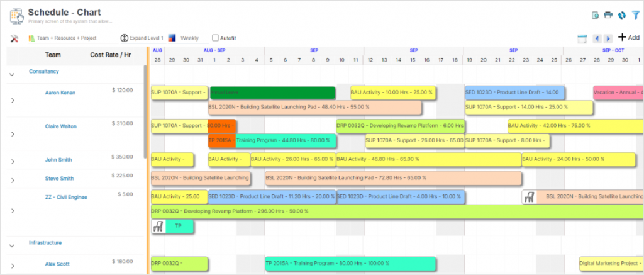Collapse the Infrastructure team group
The height and width of the screenshot is (275, 644).
coord(12,245)
